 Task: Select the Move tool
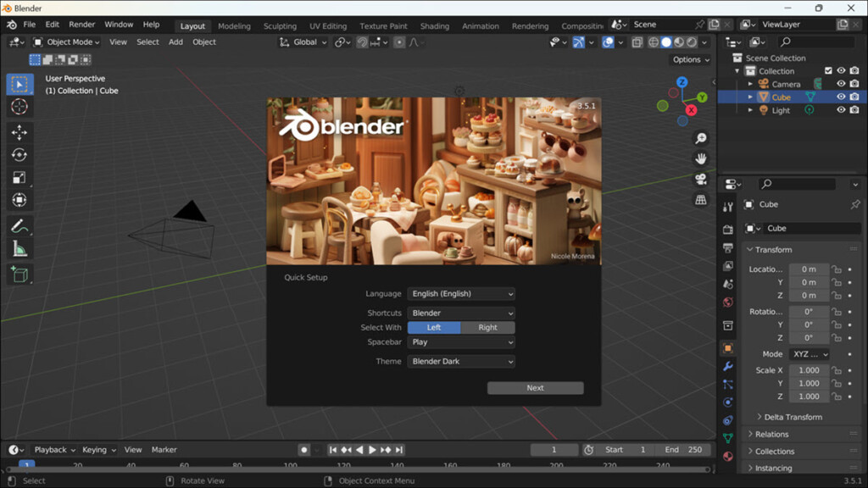coord(19,133)
